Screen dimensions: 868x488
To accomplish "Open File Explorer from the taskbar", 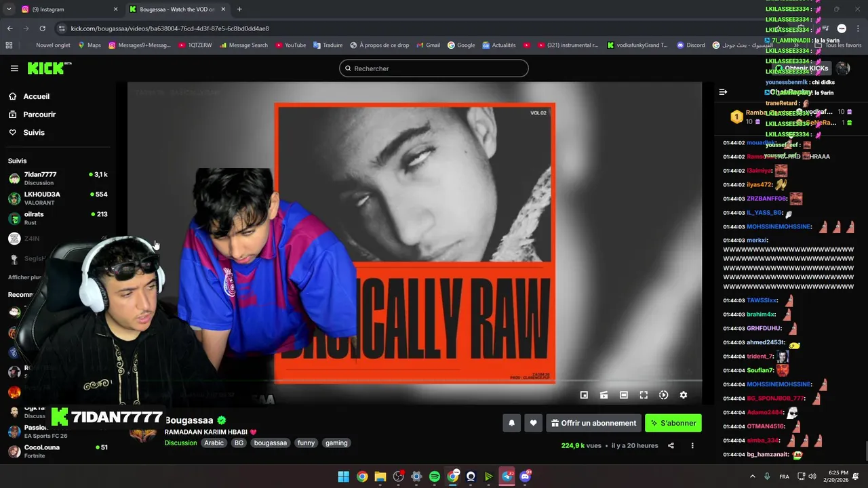I will click(380, 476).
